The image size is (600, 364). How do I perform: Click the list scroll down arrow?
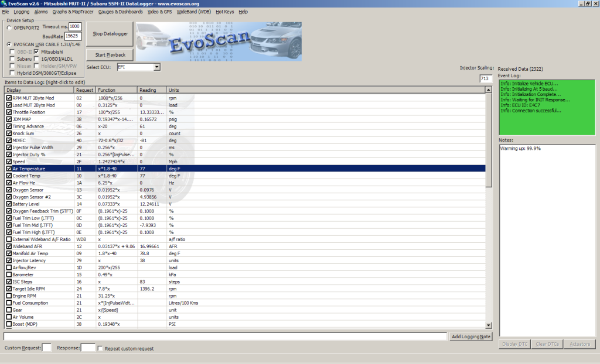coord(489,325)
